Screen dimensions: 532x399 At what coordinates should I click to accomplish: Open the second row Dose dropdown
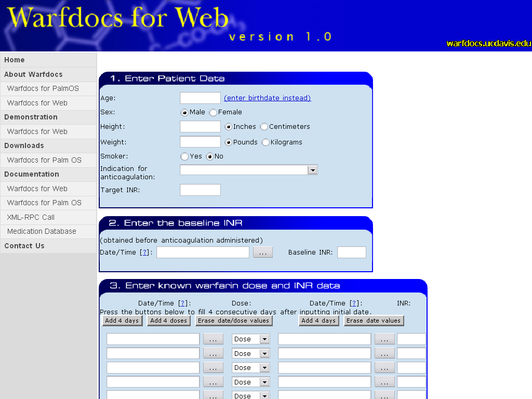click(251, 353)
